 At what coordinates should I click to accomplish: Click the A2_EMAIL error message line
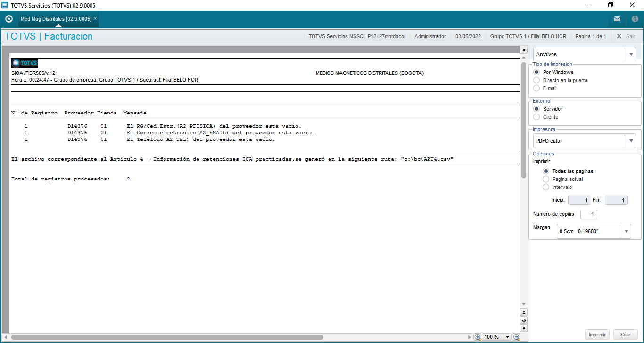[221, 133]
